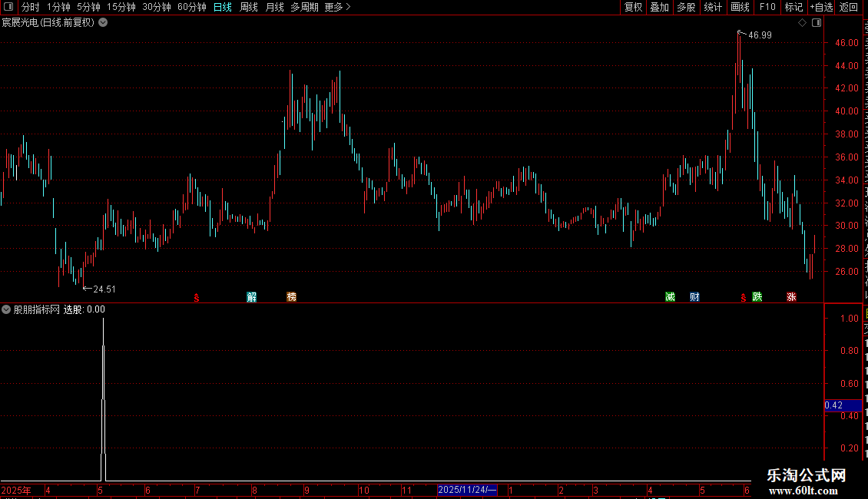Click the red S marker near July
Screen dimensions: 868x499
coord(197,298)
